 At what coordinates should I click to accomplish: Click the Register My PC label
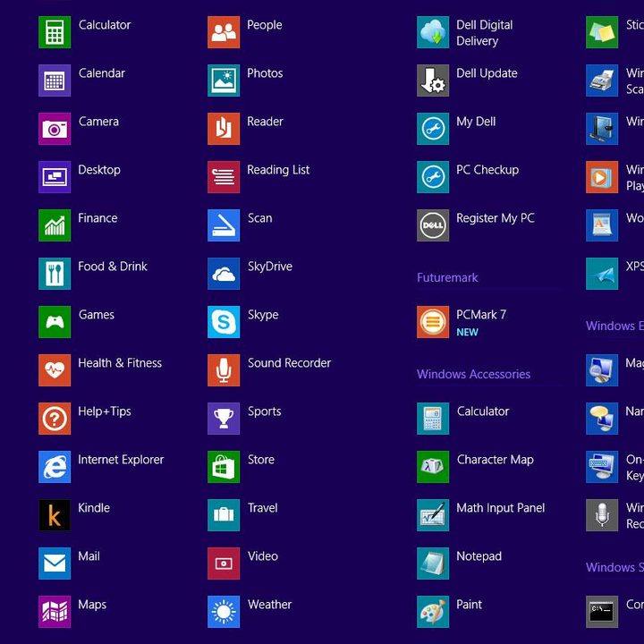click(496, 218)
